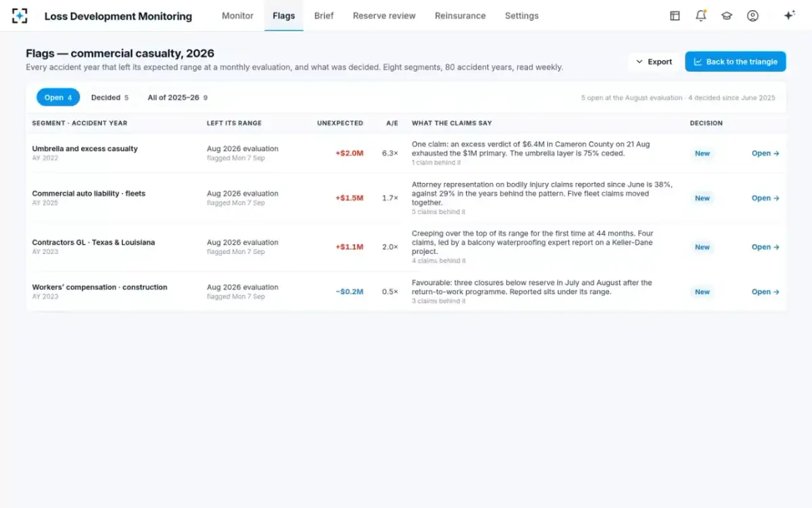Image resolution: width=812 pixels, height=508 pixels.
Task: Click the +$1.5M unexpected value
Action: coord(349,198)
